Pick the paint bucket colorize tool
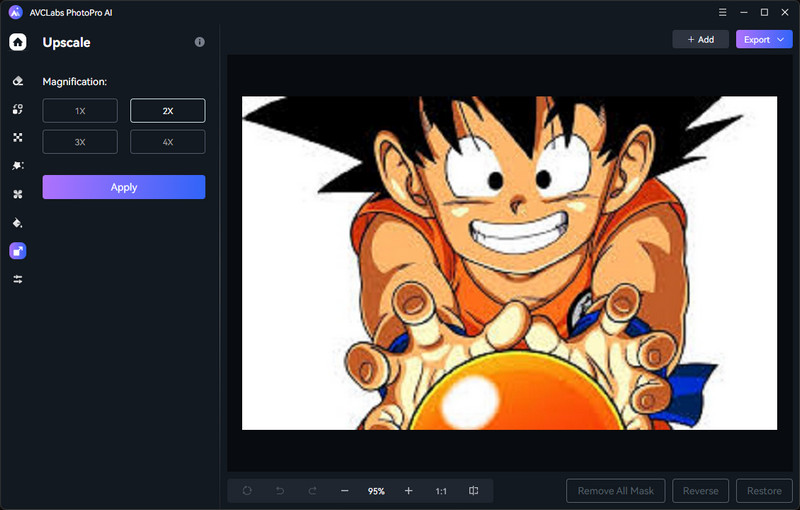800x510 pixels. pos(18,223)
